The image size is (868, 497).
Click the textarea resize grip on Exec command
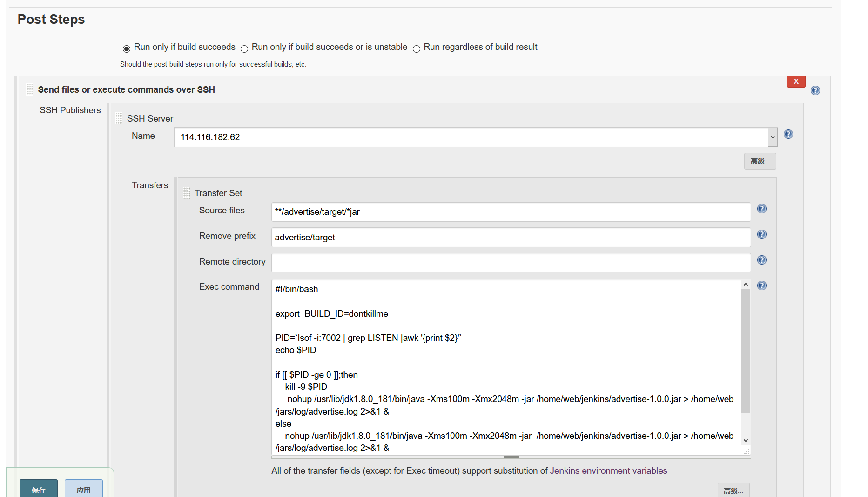tap(747, 451)
